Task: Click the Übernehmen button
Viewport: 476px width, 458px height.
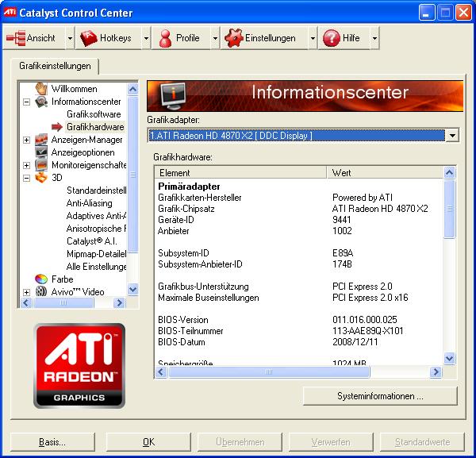Action: pyautogui.click(x=240, y=442)
